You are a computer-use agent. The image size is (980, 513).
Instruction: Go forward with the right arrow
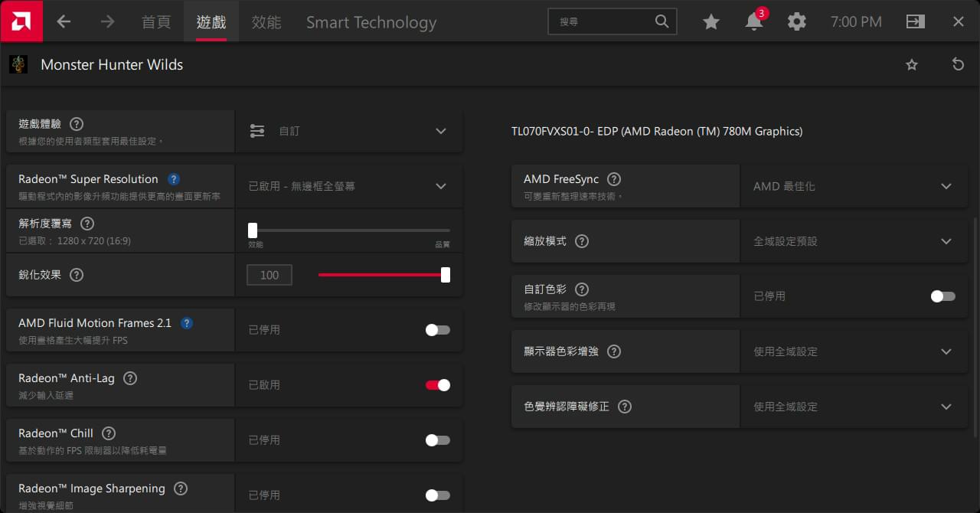click(x=107, y=22)
